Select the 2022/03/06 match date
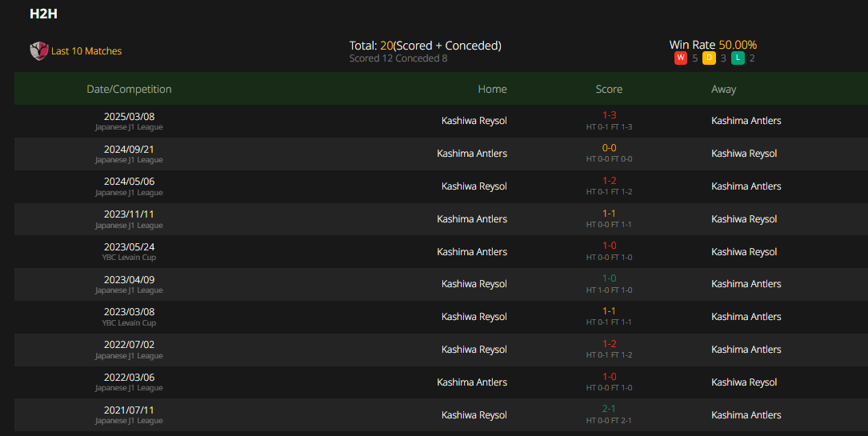The image size is (868, 436). click(129, 378)
